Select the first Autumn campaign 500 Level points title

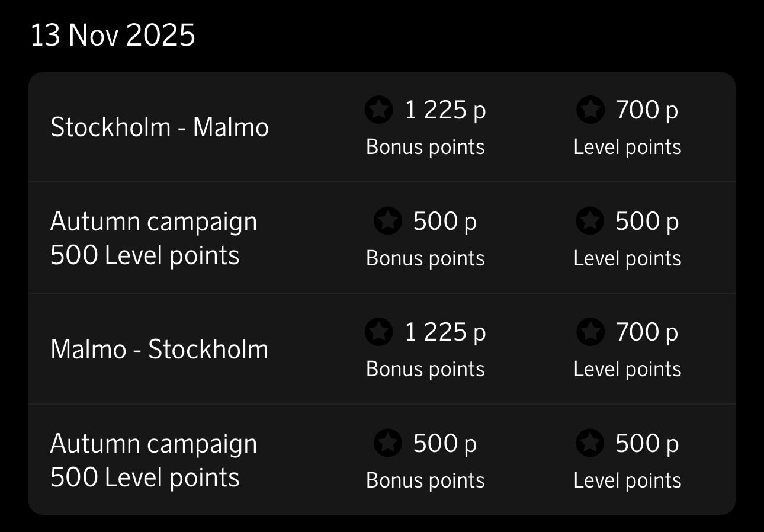coord(153,238)
